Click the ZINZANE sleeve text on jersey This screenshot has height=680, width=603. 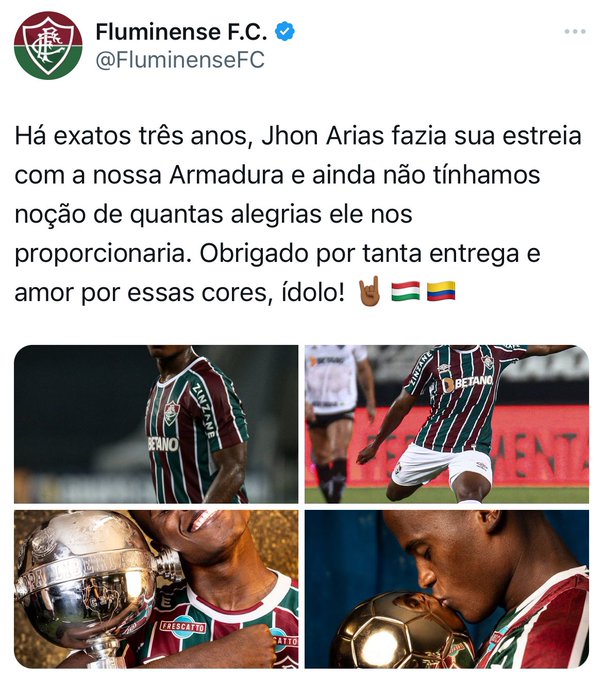click(204, 410)
